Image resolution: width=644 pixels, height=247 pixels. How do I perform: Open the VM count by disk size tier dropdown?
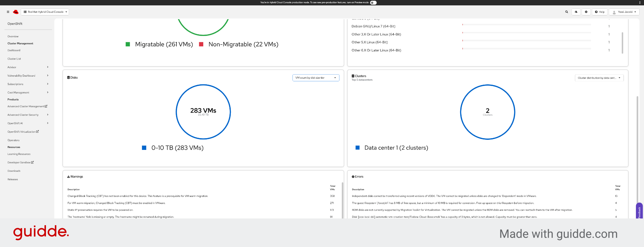pyautogui.click(x=316, y=78)
